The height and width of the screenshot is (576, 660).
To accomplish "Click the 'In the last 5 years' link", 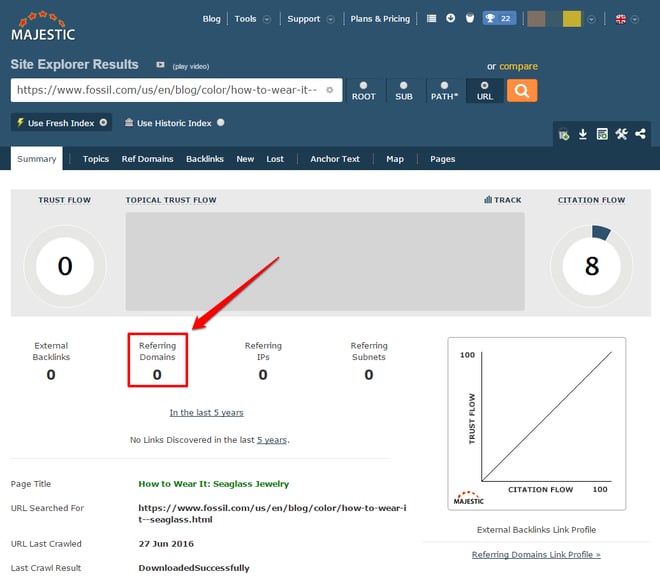I will click(x=206, y=413).
